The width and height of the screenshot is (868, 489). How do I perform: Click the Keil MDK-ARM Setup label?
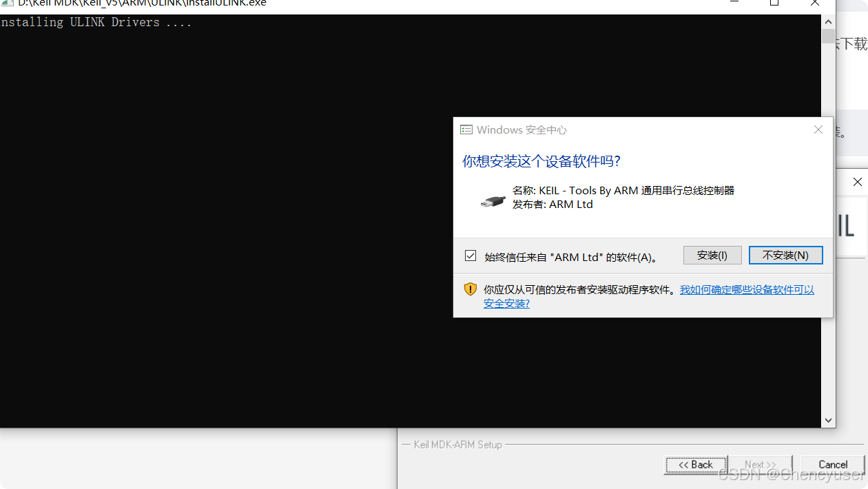coord(458,445)
